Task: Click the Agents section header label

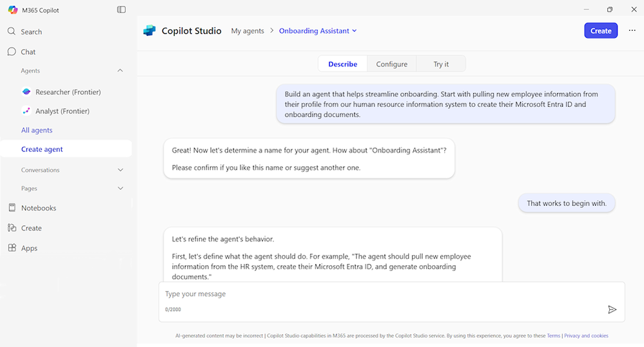Action: 30,71
